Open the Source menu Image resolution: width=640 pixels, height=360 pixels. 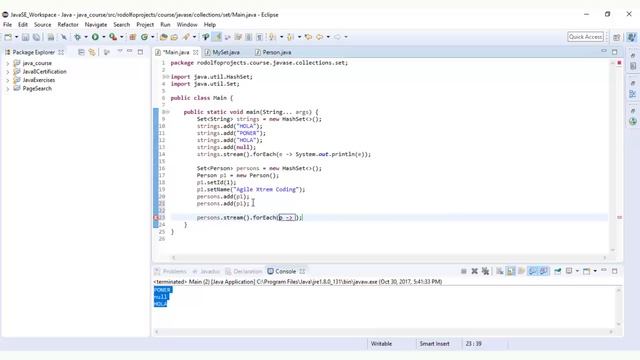(x=42, y=25)
